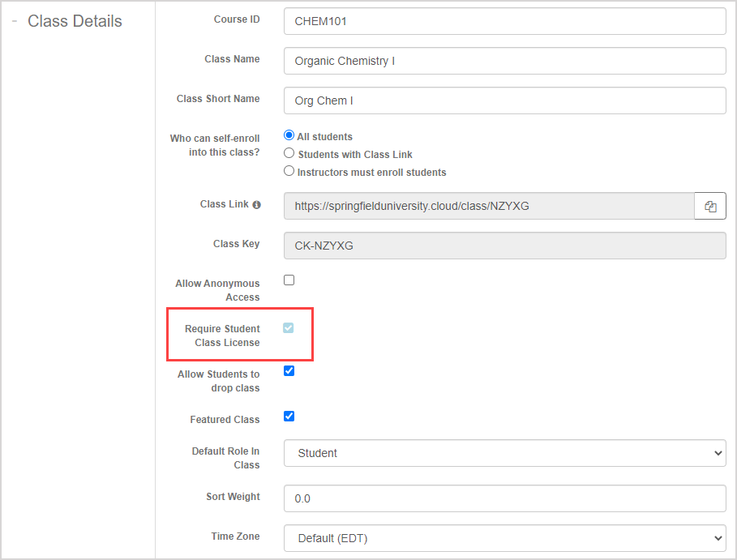
Task: Click the Class Key field
Action: click(x=504, y=246)
